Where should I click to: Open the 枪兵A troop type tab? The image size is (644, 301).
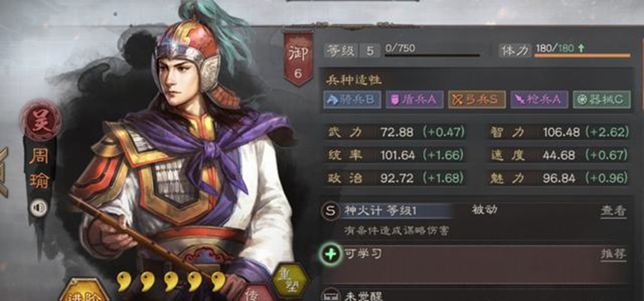point(539,100)
